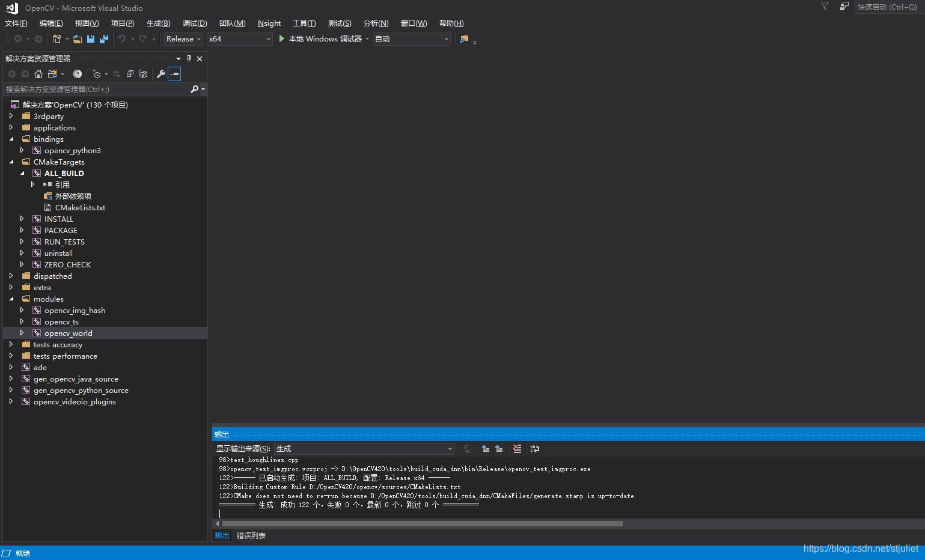The height and width of the screenshot is (560, 925).
Task: Open the 文件(F) menu
Action: point(16,23)
